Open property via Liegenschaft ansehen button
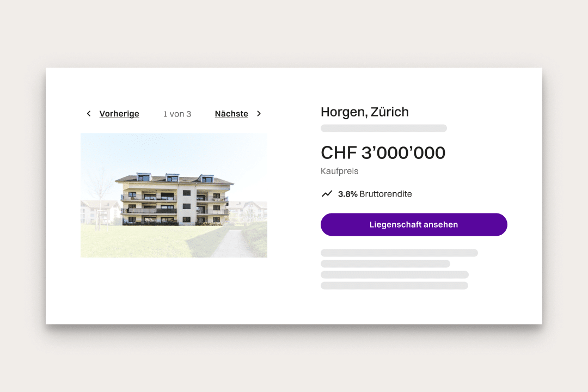Image resolution: width=588 pixels, height=392 pixels. pos(414,225)
